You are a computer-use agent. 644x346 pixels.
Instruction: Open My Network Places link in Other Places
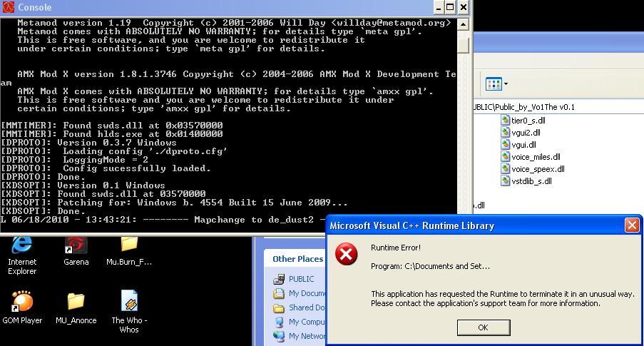coord(307,336)
